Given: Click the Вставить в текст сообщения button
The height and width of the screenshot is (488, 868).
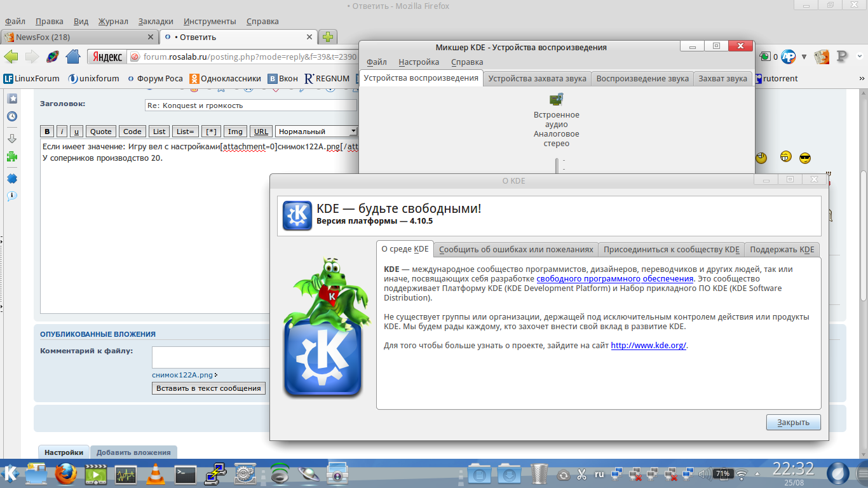Looking at the screenshot, I should click(208, 388).
